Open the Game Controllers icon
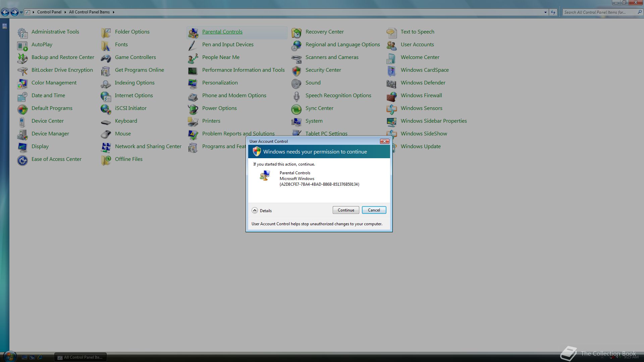The image size is (644, 362). pos(106,58)
